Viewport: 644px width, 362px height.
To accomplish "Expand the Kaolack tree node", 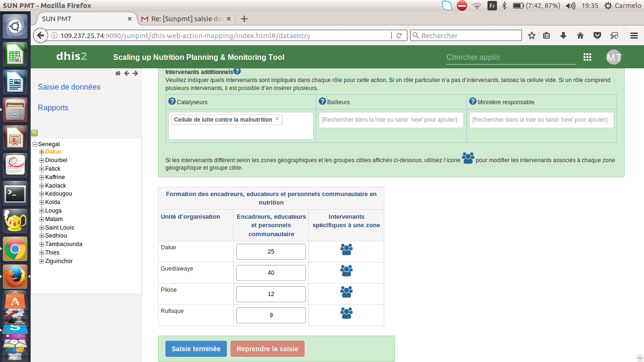I will (41, 186).
